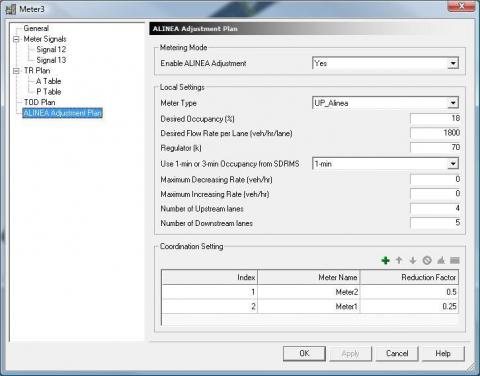Open P Table in the tree
This screenshot has height=376, width=480.
tap(49, 92)
